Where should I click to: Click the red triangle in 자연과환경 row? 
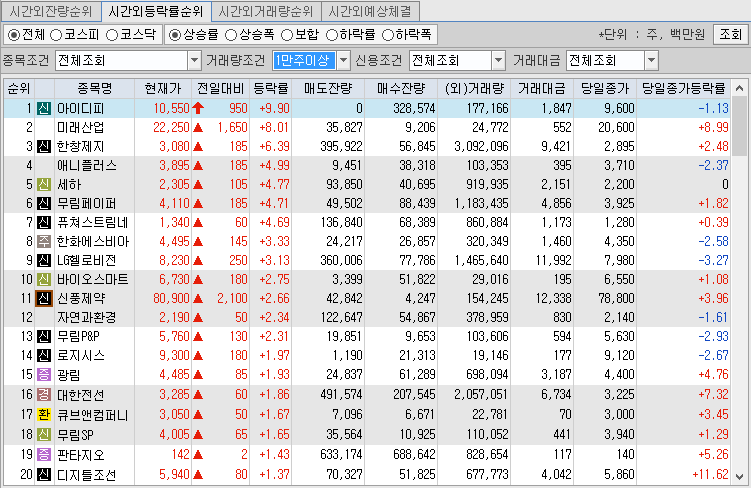[x=198, y=318]
